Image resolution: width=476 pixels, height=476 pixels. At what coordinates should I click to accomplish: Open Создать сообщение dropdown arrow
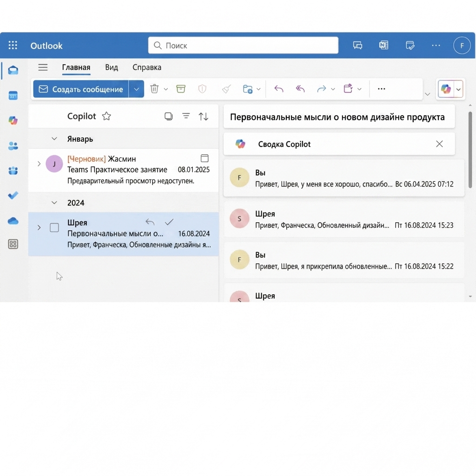(136, 89)
